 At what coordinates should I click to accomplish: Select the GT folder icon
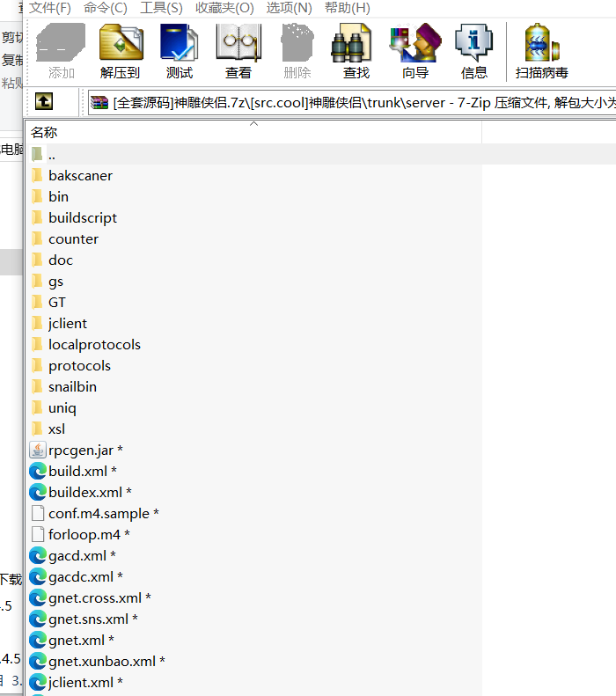tap(37, 303)
